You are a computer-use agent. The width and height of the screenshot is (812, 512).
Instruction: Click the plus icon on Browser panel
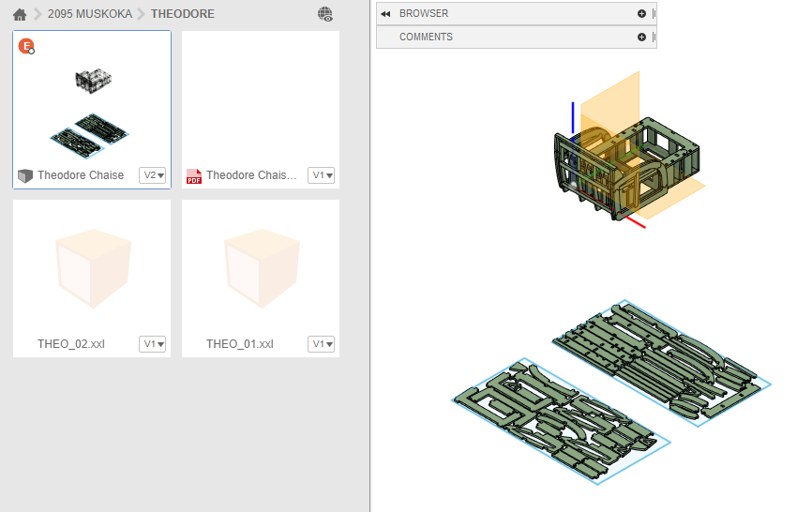(x=641, y=14)
